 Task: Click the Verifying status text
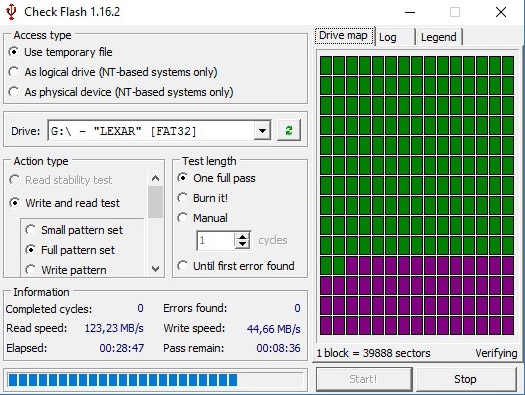pyautogui.click(x=496, y=353)
